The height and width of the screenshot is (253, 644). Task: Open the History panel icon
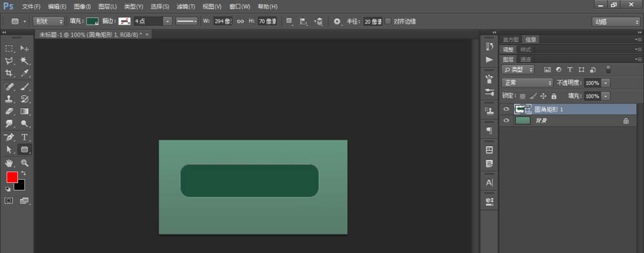(x=489, y=47)
